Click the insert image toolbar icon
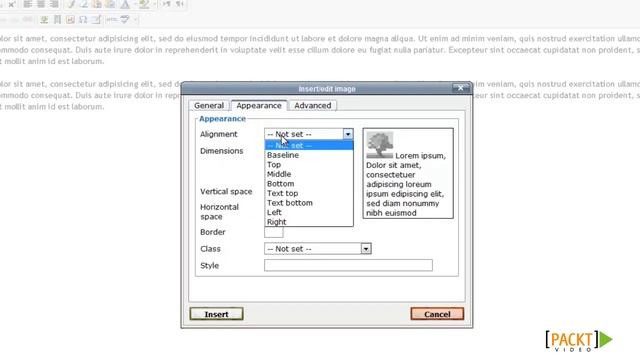This screenshot has width=640, height=360. (44, 20)
